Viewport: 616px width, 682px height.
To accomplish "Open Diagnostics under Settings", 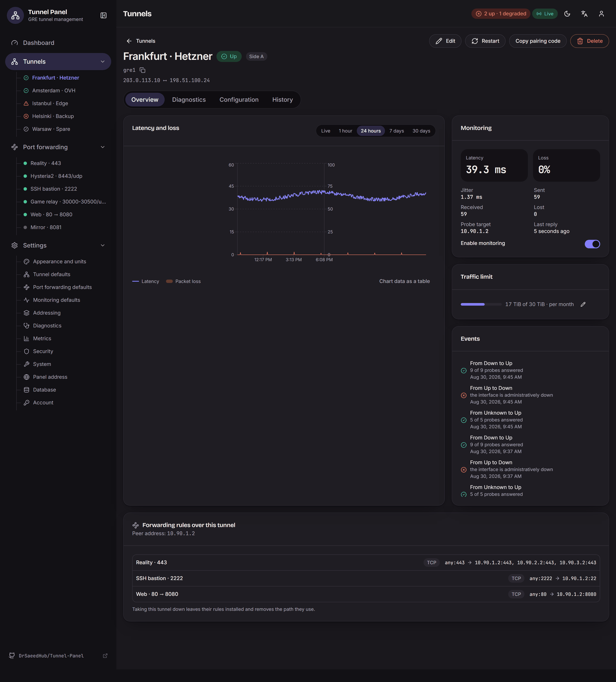I will pyautogui.click(x=47, y=325).
